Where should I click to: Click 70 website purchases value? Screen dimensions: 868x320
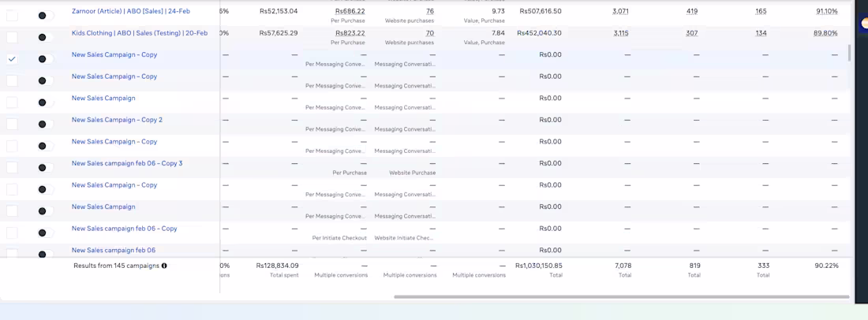(x=430, y=33)
